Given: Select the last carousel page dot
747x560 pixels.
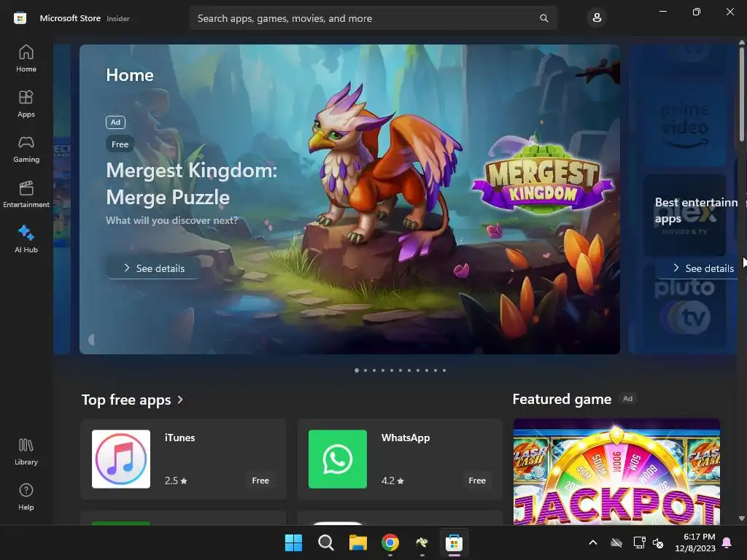Looking at the screenshot, I should [444, 370].
